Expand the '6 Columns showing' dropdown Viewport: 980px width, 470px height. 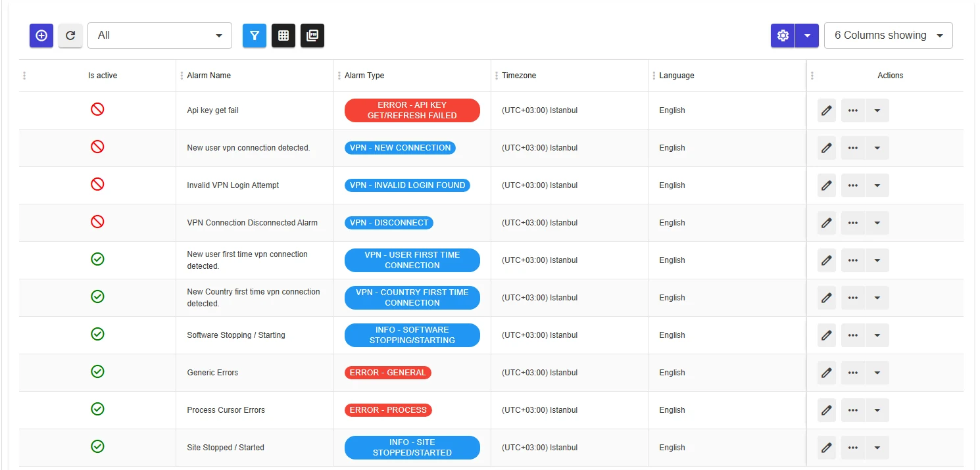tap(889, 35)
